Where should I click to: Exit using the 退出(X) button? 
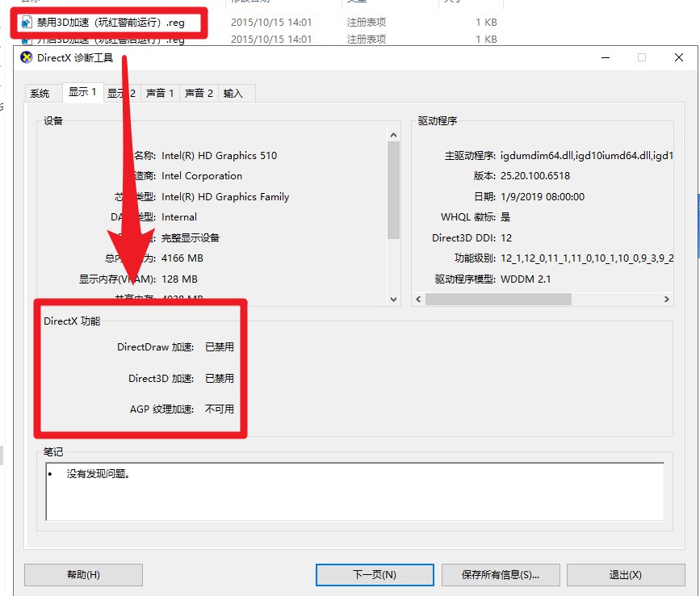point(626,575)
